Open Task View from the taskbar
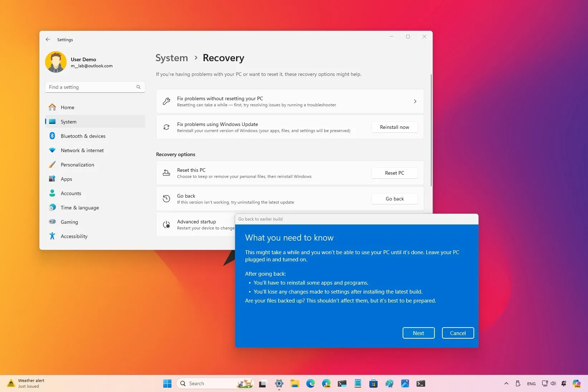Image resolution: width=588 pixels, height=392 pixels. pos(263,384)
